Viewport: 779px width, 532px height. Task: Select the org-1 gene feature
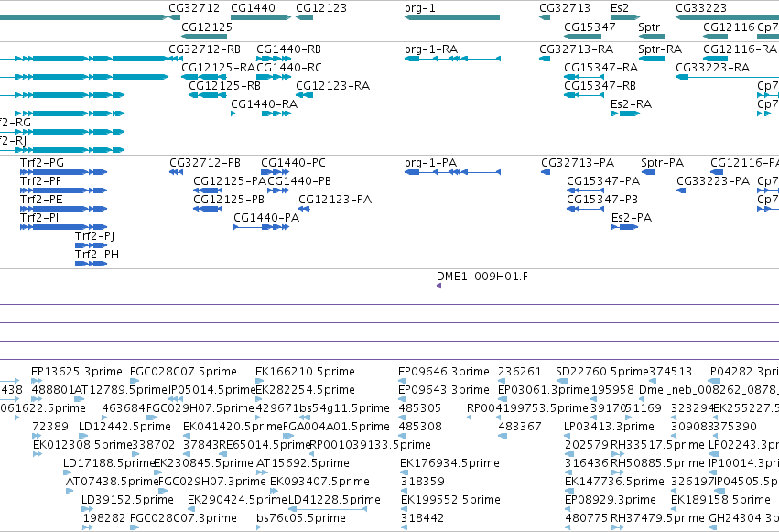pyautogui.click(x=452, y=17)
